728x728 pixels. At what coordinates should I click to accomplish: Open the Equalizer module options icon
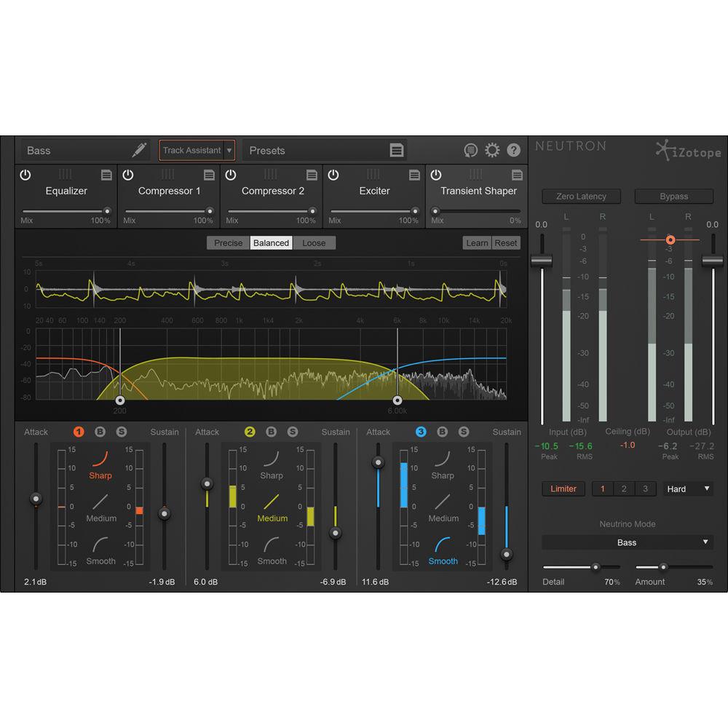click(x=106, y=175)
